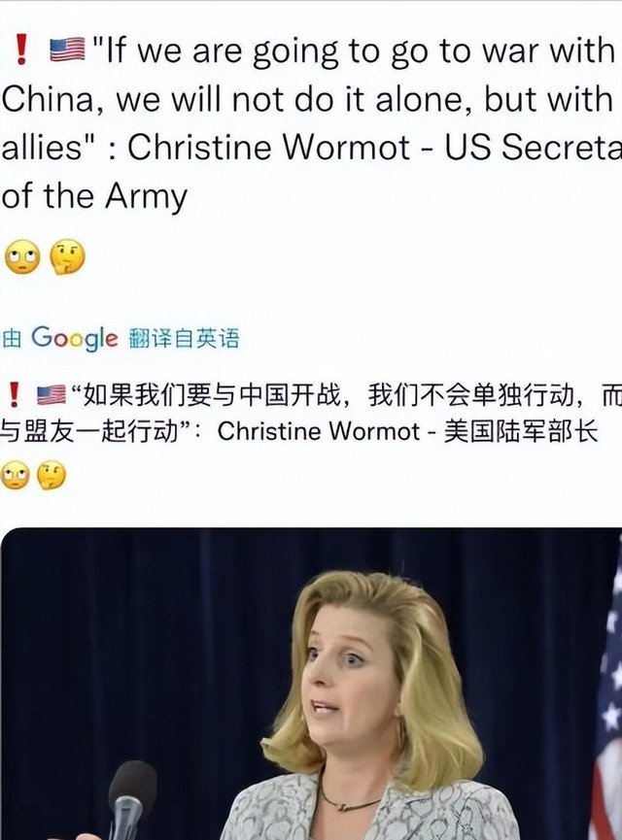Screen dimensions: 622x840
Task: Click 'of the Army' text line
Action: pos(94,196)
